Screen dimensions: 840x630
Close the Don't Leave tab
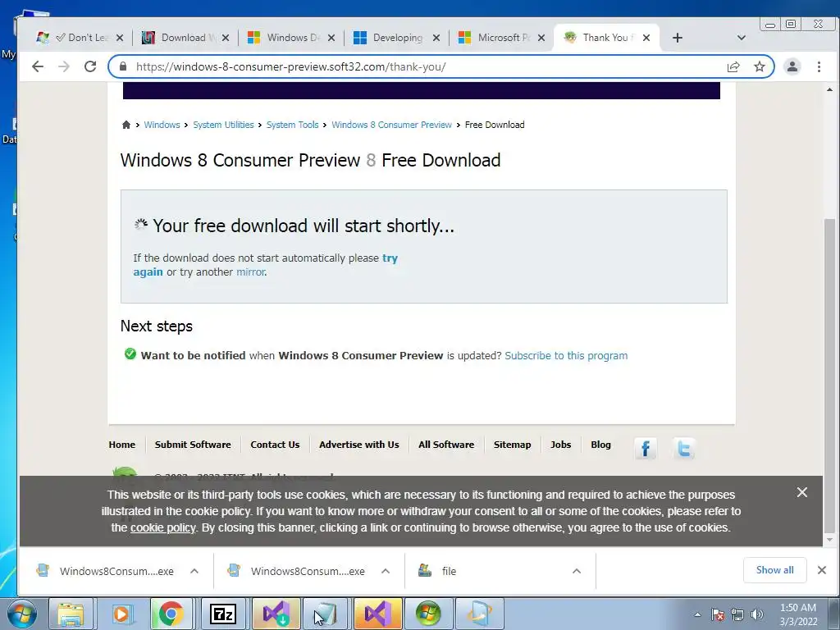click(120, 38)
